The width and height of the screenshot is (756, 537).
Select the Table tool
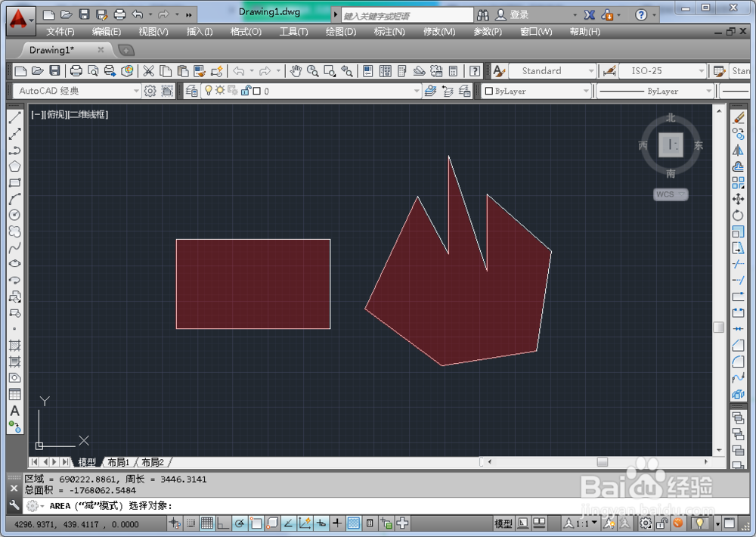[14, 394]
